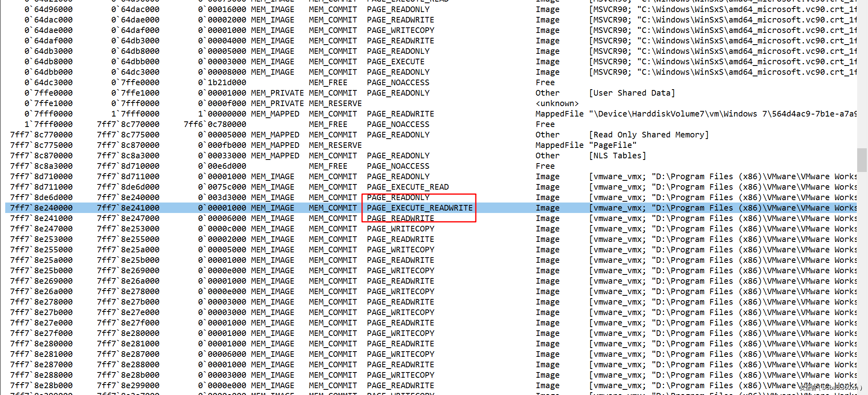
Task: Select the [Read Only Shared Memory] entry
Action: [x=649, y=135]
